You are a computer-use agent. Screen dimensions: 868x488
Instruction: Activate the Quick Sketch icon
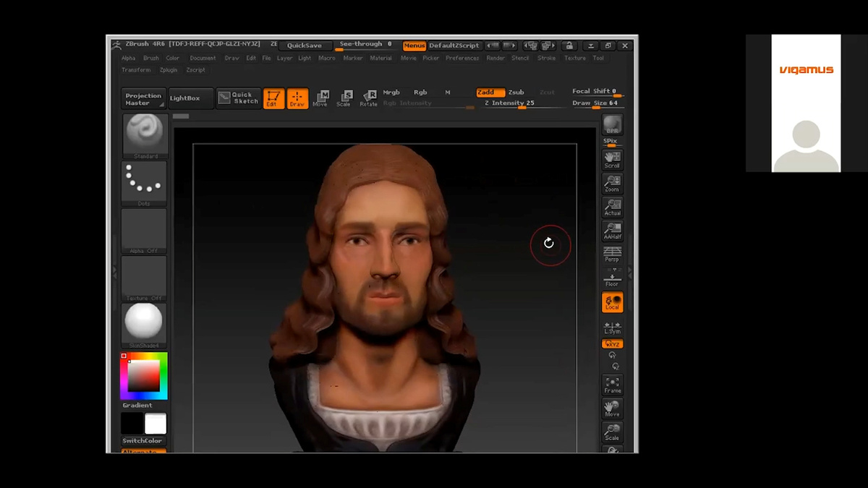point(238,98)
